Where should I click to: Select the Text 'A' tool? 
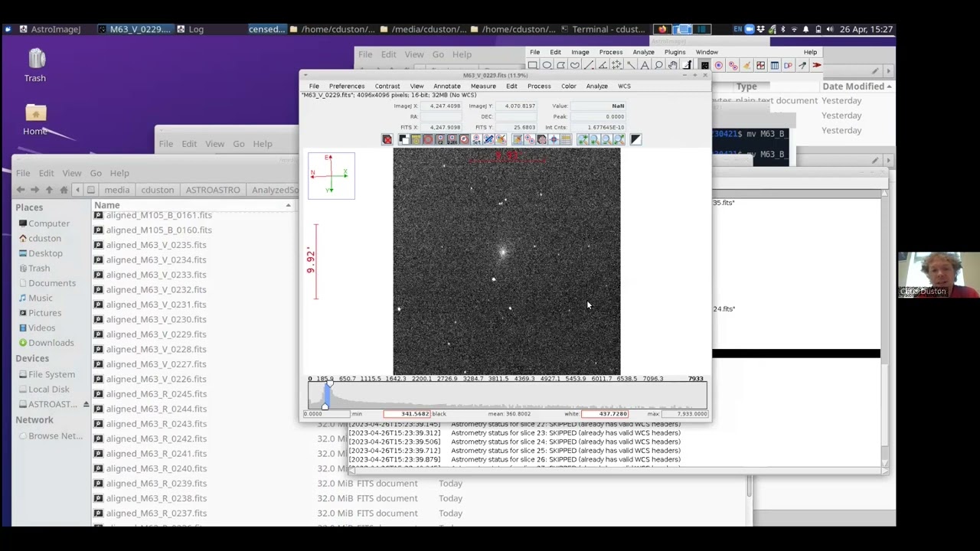[645, 65]
